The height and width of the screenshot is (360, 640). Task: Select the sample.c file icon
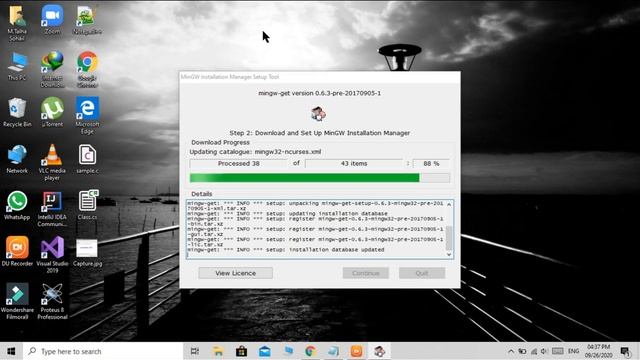tap(87, 159)
